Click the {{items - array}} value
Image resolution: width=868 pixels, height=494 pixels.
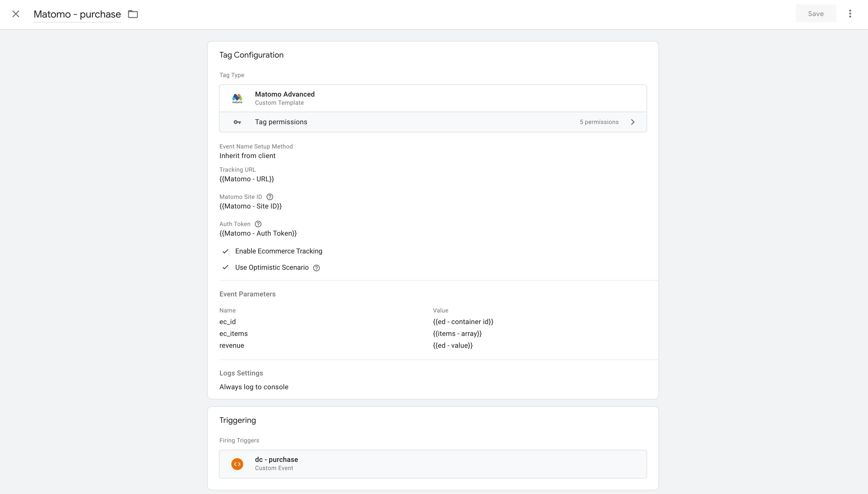click(457, 333)
